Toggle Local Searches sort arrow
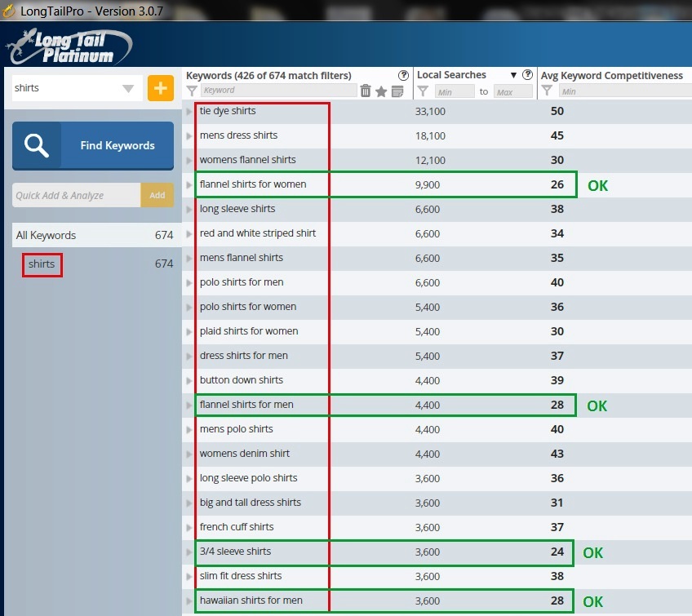 point(513,75)
